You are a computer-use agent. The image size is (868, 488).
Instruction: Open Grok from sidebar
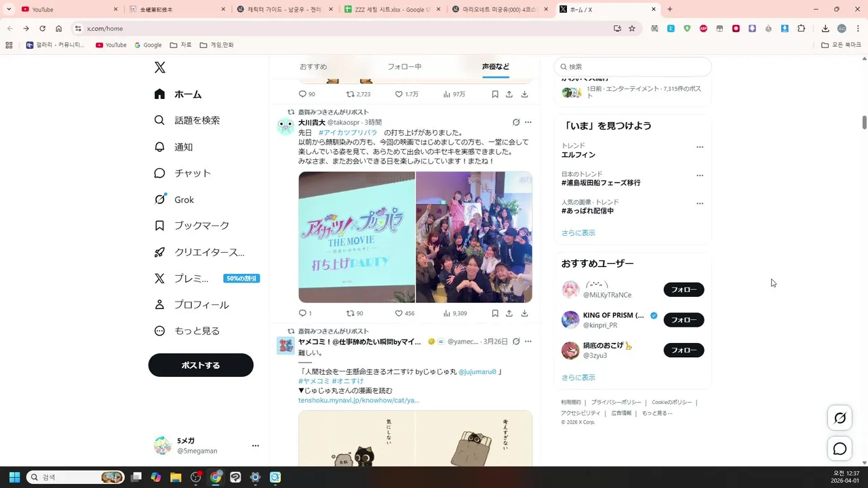[x=174, y=199]
